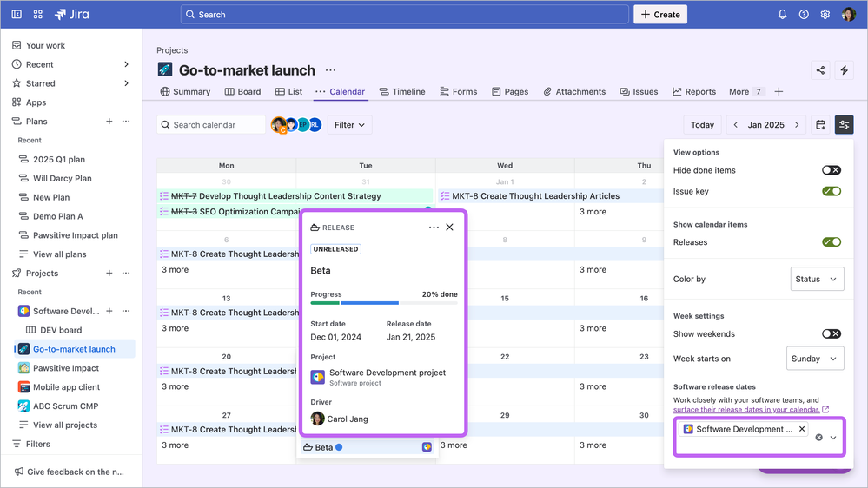
Task: Open the Beta release calendar item
Action: click(368, 447)
